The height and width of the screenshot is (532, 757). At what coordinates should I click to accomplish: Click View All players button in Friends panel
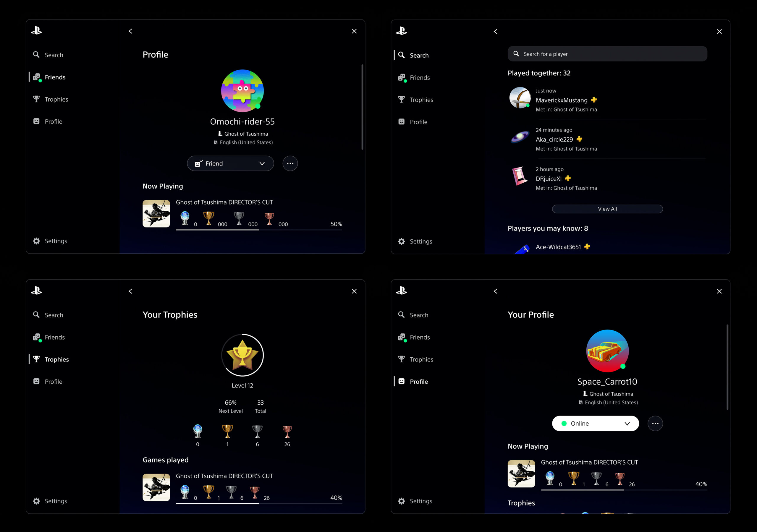tap(607, 208)
